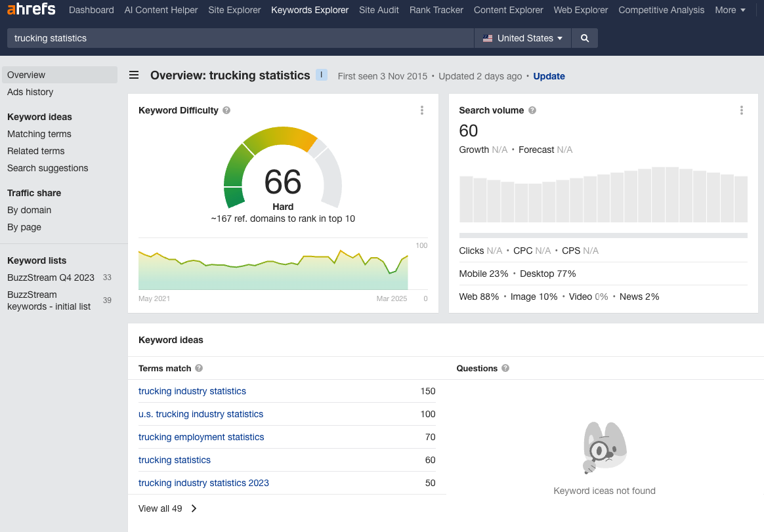Click the ahrefs logo
Screen dimensions: 764x532
pyautogui.click(x=31, y=10)
